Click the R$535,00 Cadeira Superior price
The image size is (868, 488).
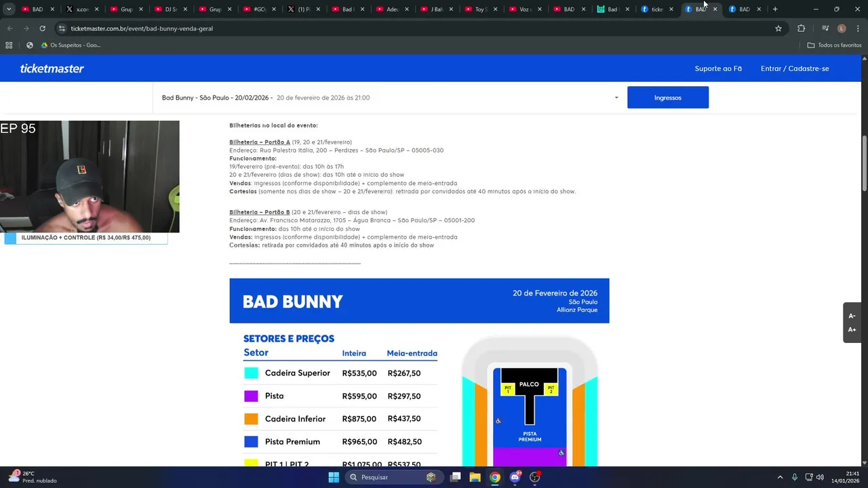tap(359, 373)
